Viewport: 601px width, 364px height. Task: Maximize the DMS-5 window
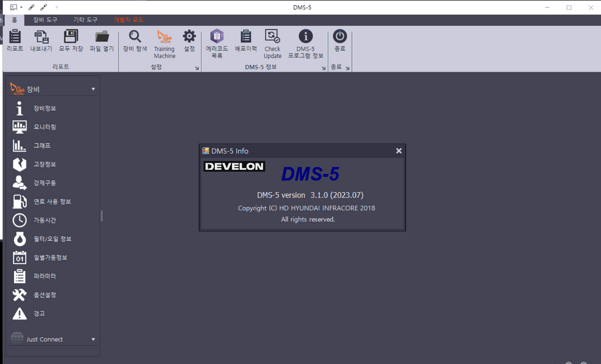[x=569, y=7]
